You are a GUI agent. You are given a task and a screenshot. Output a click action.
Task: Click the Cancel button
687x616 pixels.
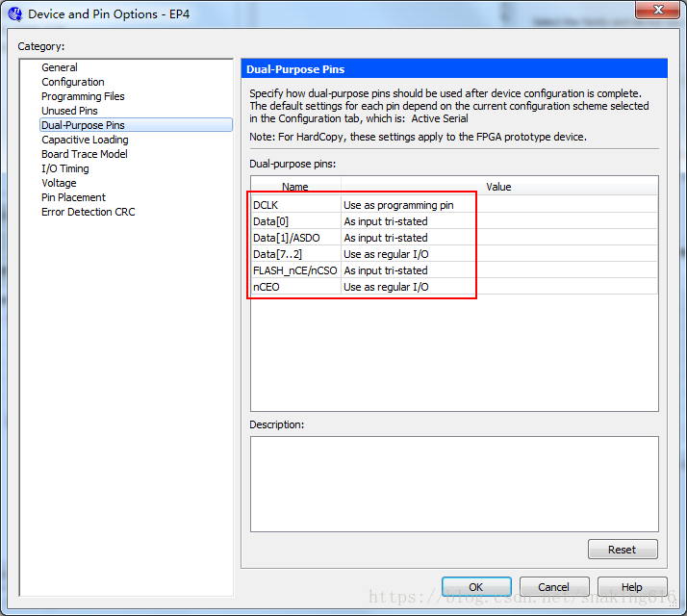coord(554,587)
